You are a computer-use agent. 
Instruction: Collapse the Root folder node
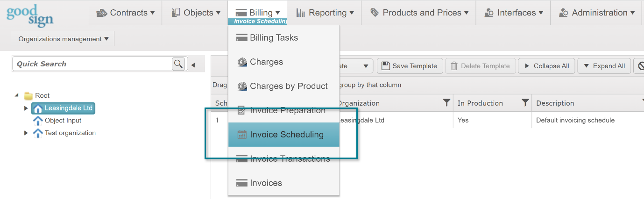[x=17, y=95]
